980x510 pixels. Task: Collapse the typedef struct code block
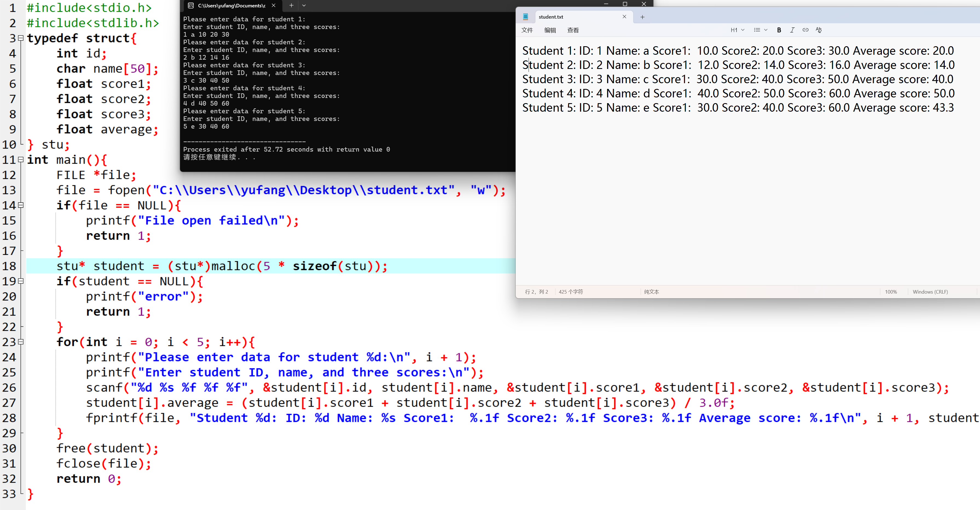21,38
